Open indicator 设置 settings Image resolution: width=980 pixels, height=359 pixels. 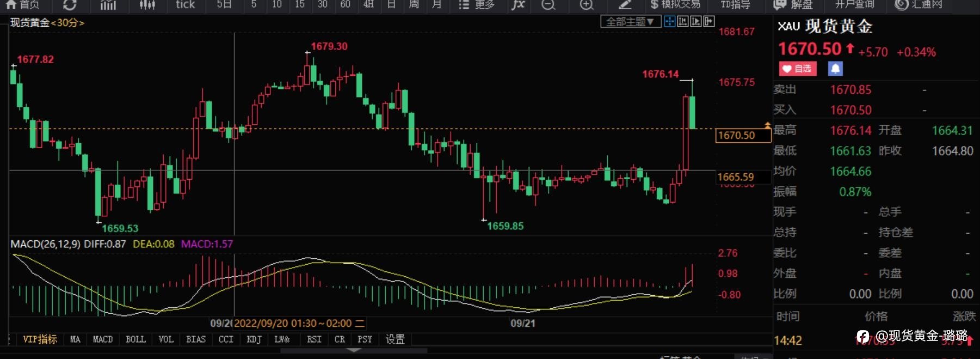coord(395,339)
